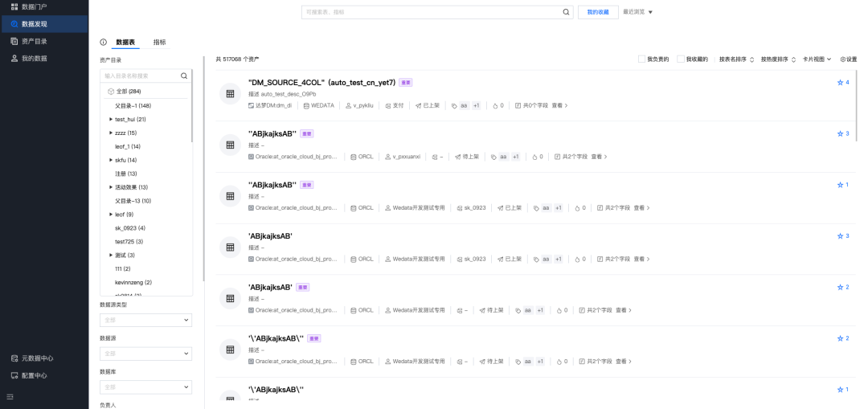Click the 已上架 status in DM_SOURCE_4COL row
The image size is (868, 409).
click(428, 105)
